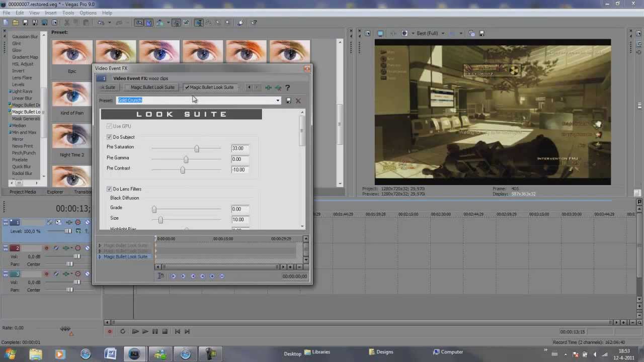Toggle Invert Phase on track 3

(56, 274)
